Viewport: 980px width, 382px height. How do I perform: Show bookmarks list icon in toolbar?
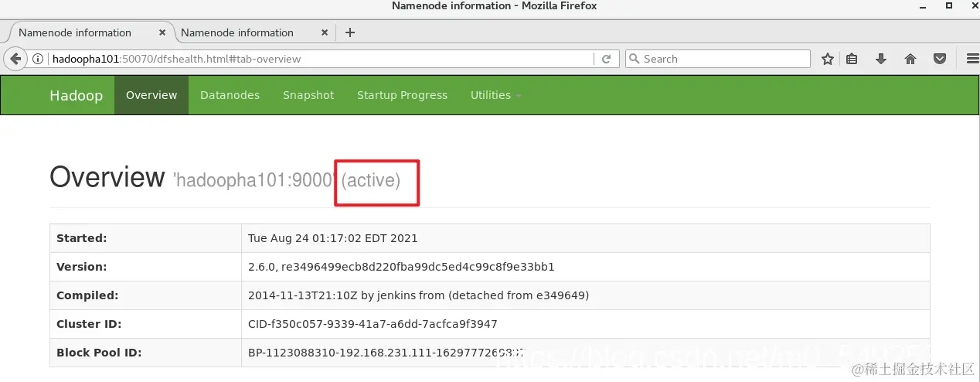click(x=852, y=59)
